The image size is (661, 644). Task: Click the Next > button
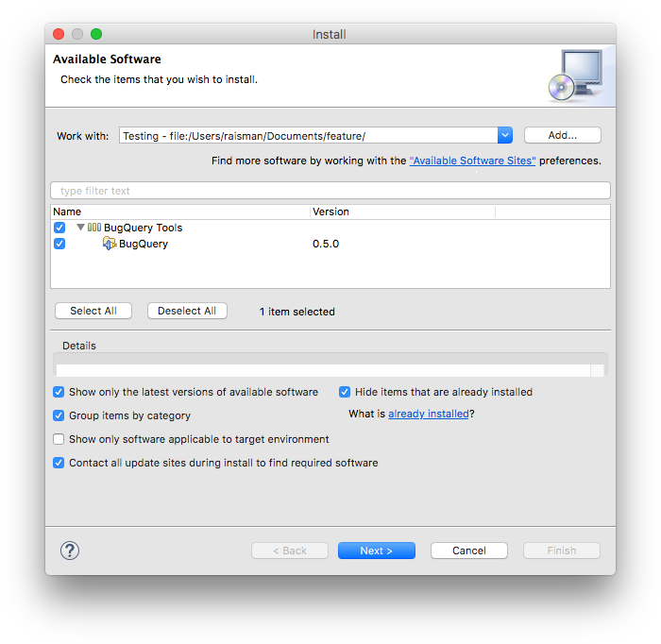click(377, 551)
